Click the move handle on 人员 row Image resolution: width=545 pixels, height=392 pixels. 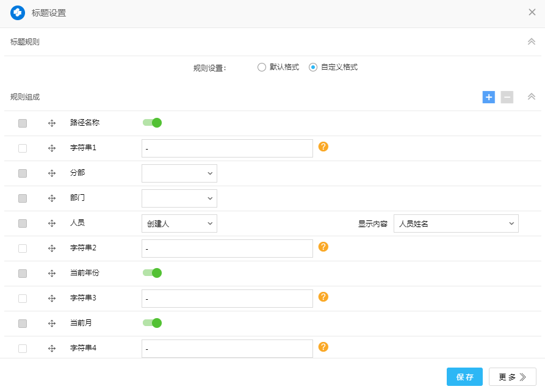[52, 223]
